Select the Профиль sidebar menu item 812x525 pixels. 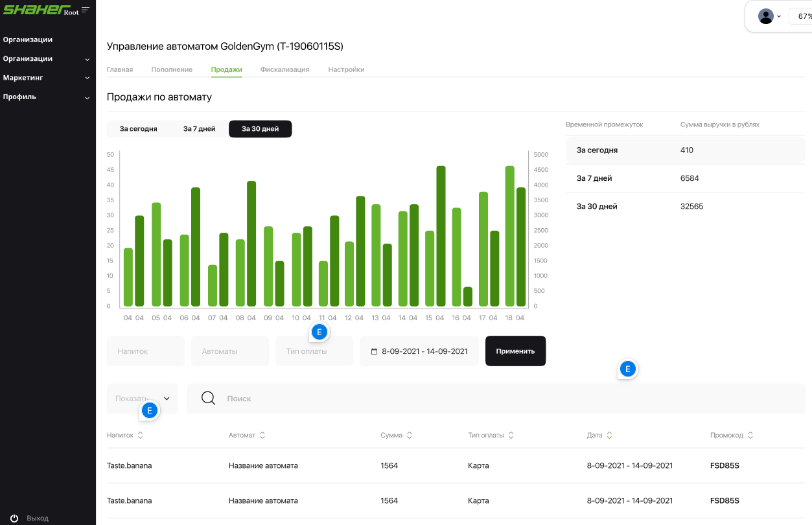(19, 97)
